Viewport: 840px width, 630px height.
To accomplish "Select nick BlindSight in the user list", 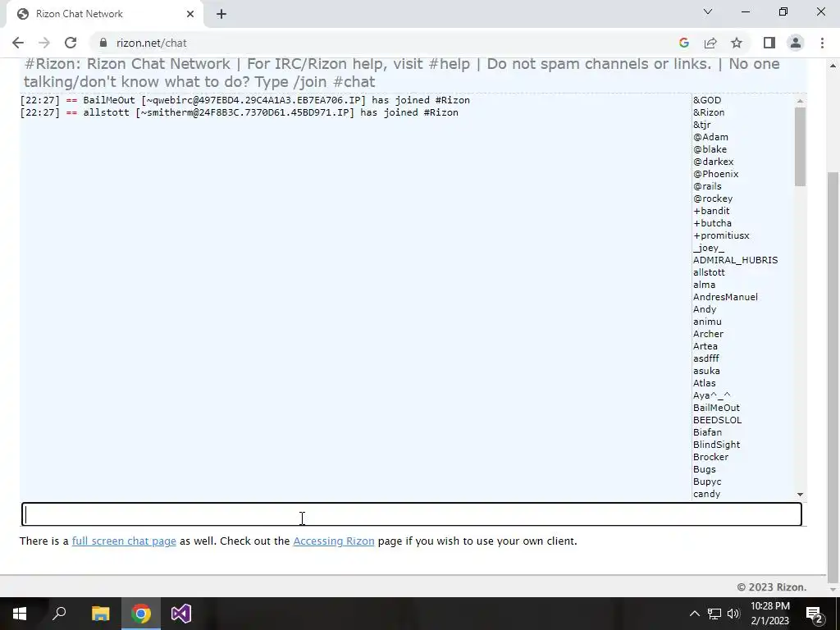I will tap(717, 445).
